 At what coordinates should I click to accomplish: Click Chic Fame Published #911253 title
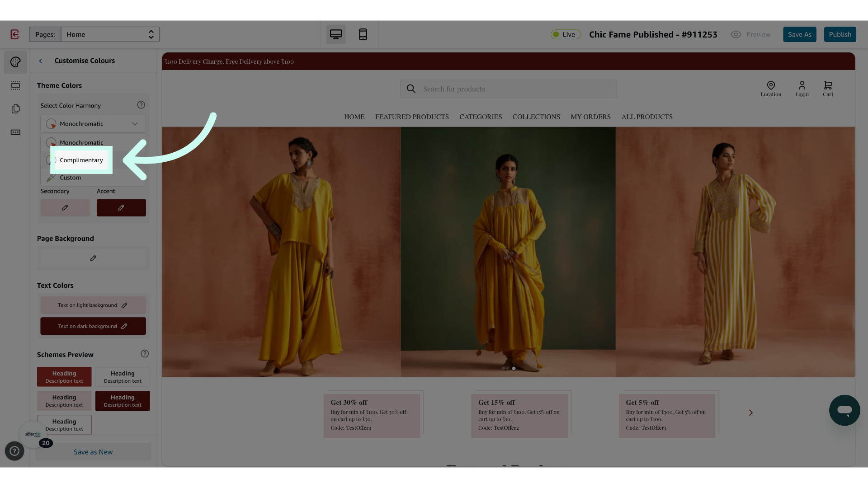(653, 34)
